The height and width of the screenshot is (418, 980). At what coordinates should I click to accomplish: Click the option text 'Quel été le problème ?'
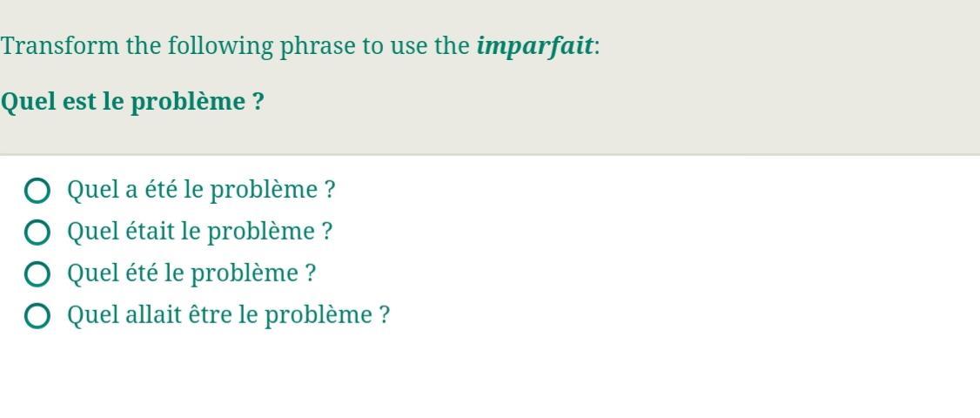click(x=191, y=273)
